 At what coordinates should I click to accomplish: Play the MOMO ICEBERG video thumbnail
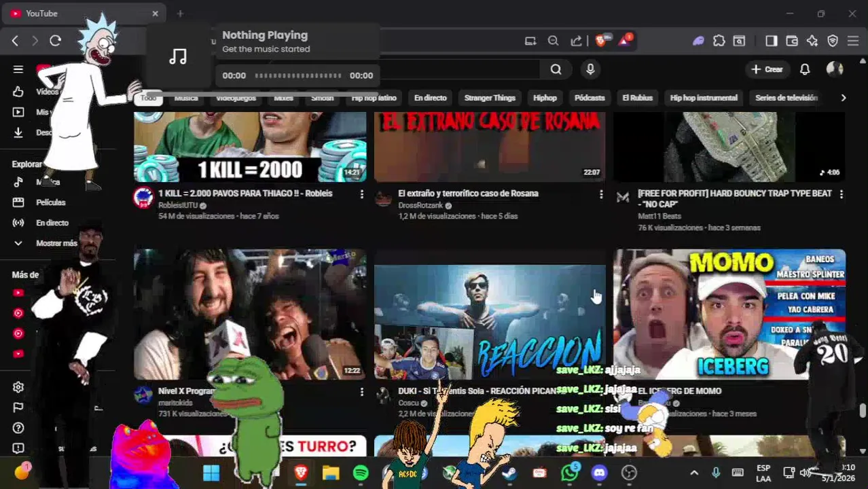pyautogui.click(x=729, y=314)
